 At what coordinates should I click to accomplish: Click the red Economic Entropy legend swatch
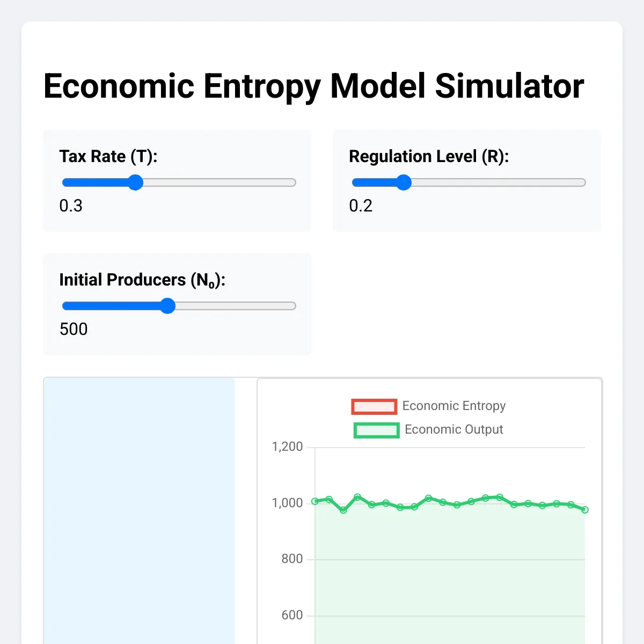(374, 406)
